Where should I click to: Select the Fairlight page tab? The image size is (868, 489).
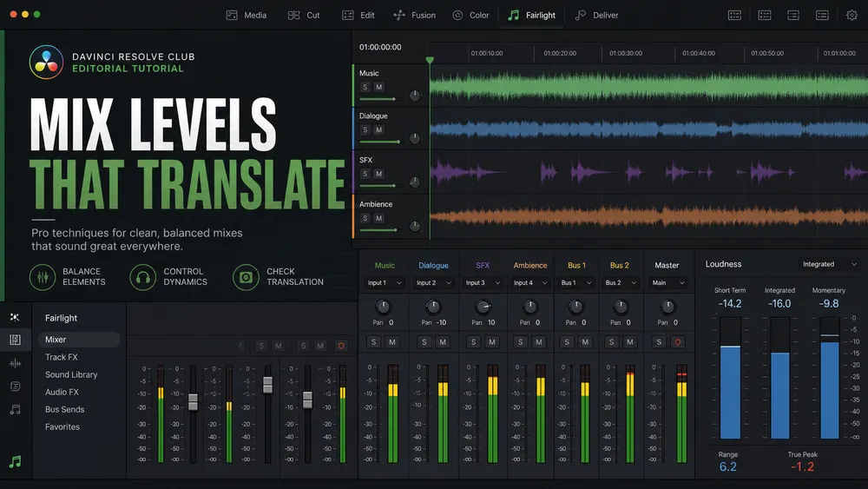[531, 16]
